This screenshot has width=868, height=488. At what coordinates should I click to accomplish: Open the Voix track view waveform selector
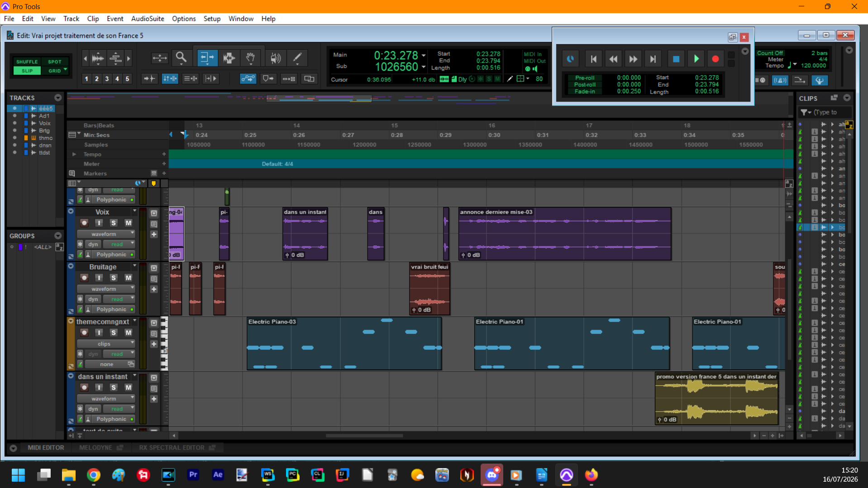point(106,234)
